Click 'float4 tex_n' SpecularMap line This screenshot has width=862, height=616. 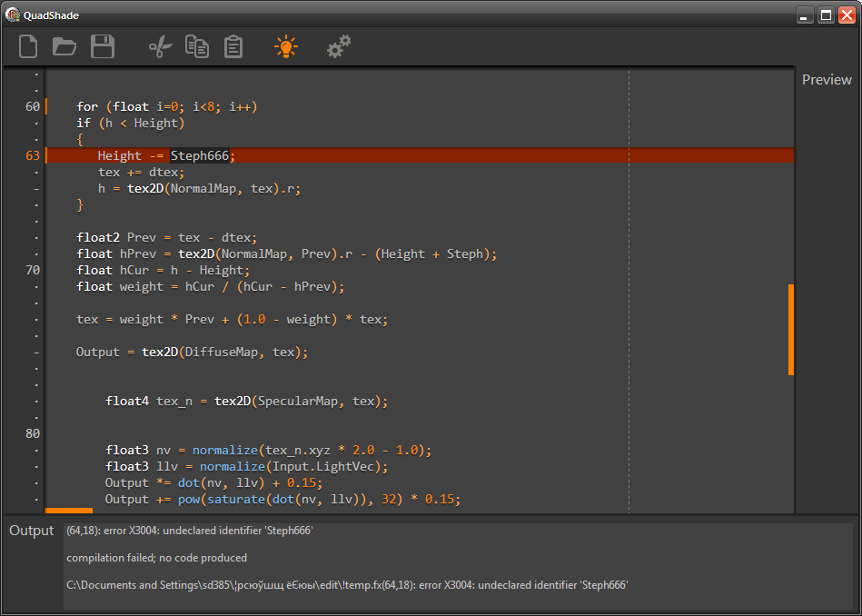tap(247, 401)
